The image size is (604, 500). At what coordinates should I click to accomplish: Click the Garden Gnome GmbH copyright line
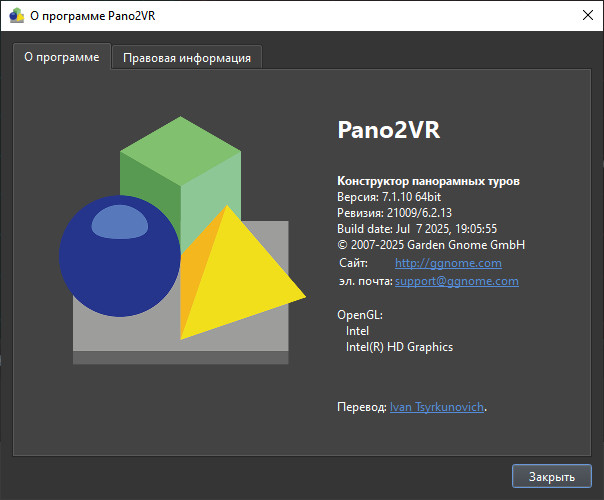tap(431, 245)
